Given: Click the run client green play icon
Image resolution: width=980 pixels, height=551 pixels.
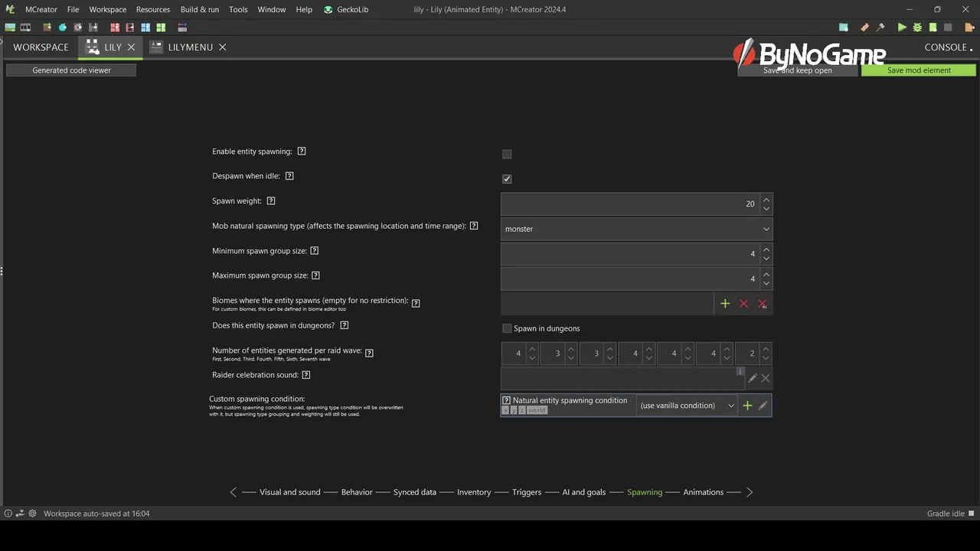Looking at the screenshot, I should (x=902, y=28).
